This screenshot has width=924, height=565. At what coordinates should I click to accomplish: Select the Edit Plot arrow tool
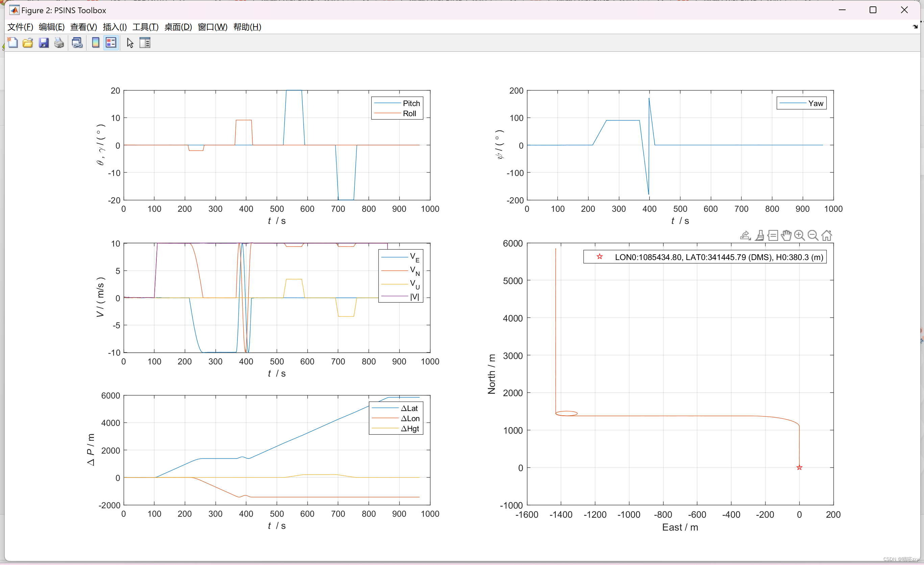[x=130, y=43]
